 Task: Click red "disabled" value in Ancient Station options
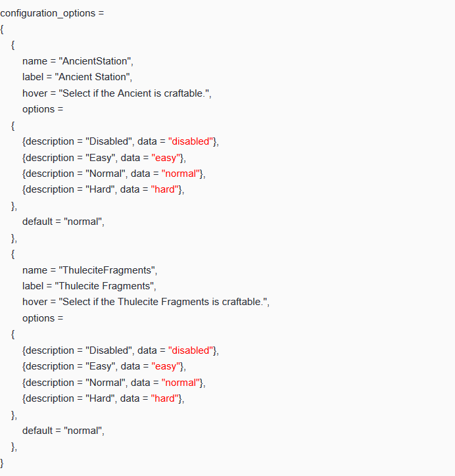(191, 141)
